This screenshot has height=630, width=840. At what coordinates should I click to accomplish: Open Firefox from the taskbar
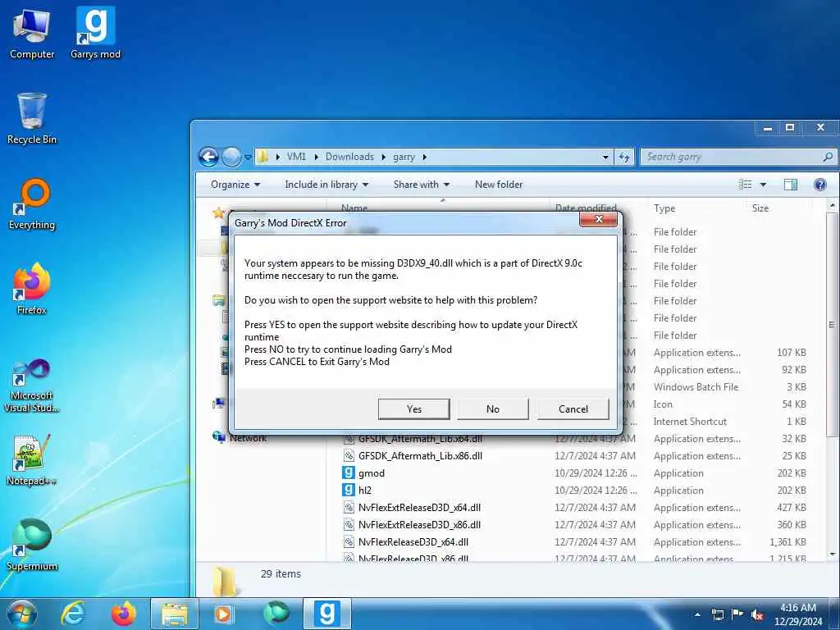124,614
